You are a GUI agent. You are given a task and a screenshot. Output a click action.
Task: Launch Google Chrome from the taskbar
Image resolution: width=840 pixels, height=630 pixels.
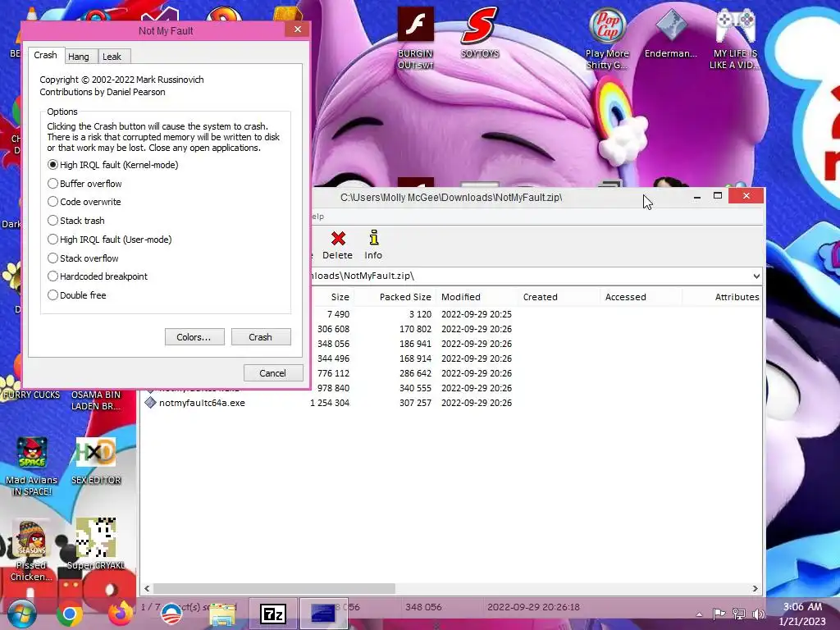69,614
